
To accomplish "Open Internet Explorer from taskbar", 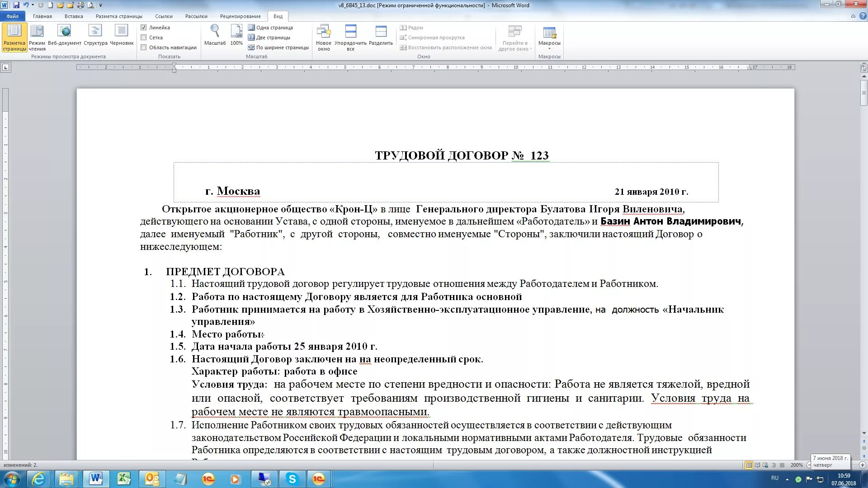I will click(x=38, y=479).
